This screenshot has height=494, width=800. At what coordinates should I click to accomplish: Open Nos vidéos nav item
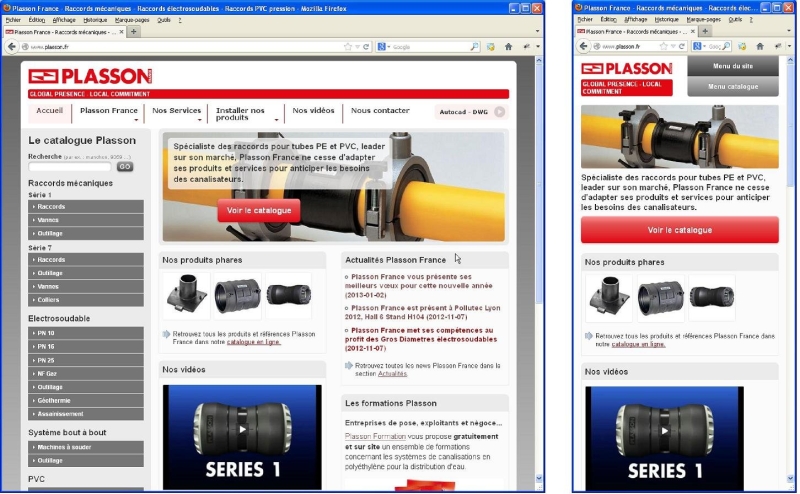tap(313, 111)
